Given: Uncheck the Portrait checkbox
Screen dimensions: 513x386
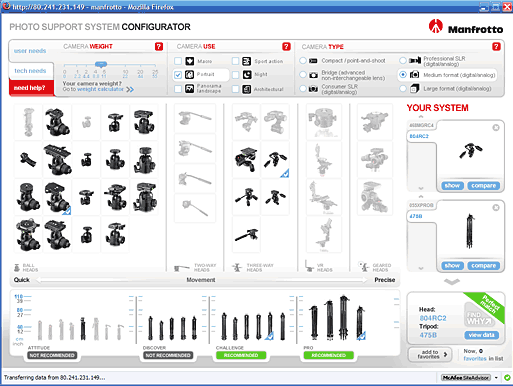Looking at the screenshot, I should point(178,75).
